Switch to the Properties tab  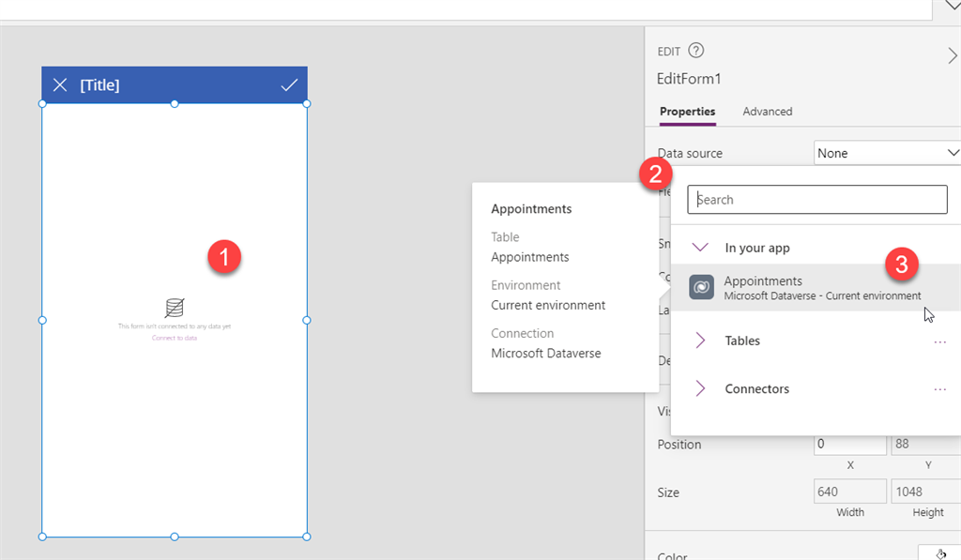687,111
